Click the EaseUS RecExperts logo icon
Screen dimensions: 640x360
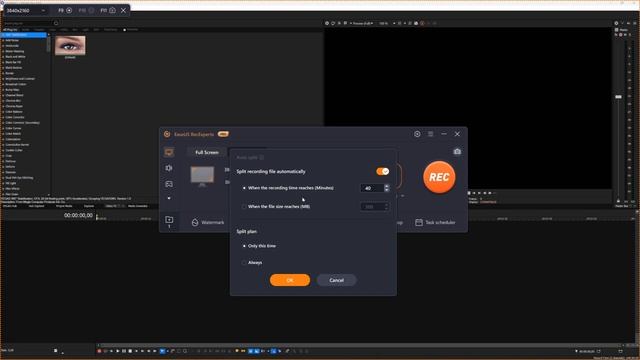pyautogui.click(x=167, y=134)
